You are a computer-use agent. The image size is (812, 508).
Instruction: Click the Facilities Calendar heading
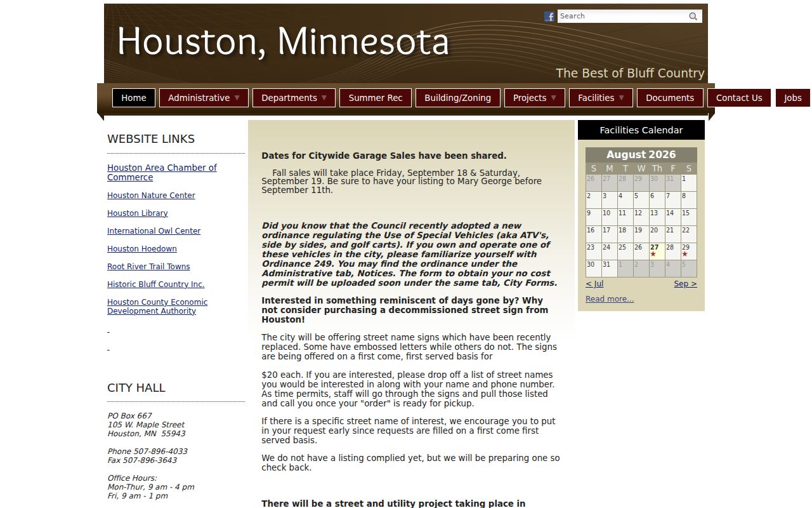(641, 130)
